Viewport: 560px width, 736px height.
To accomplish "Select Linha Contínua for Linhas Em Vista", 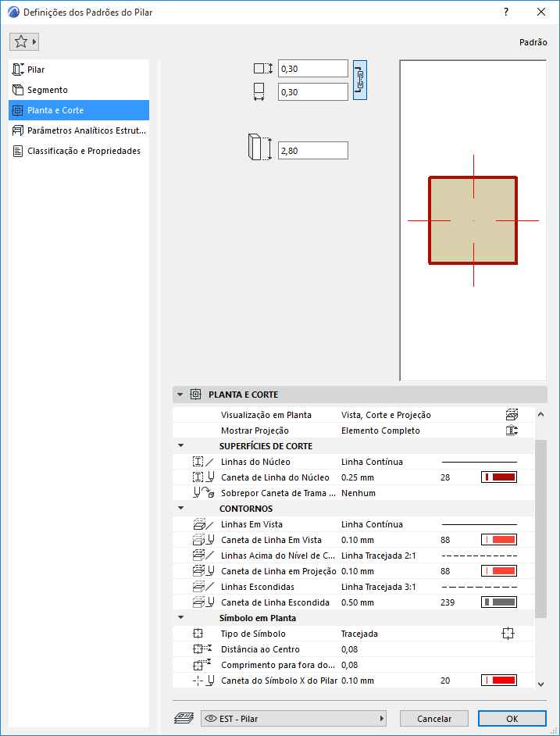I will [372, 524].
